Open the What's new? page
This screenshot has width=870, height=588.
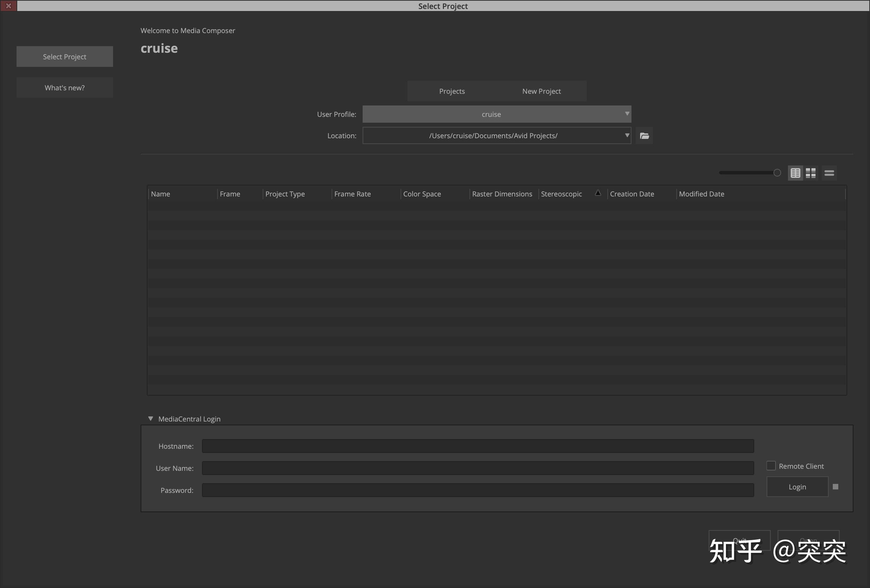[x=64, y=87]
